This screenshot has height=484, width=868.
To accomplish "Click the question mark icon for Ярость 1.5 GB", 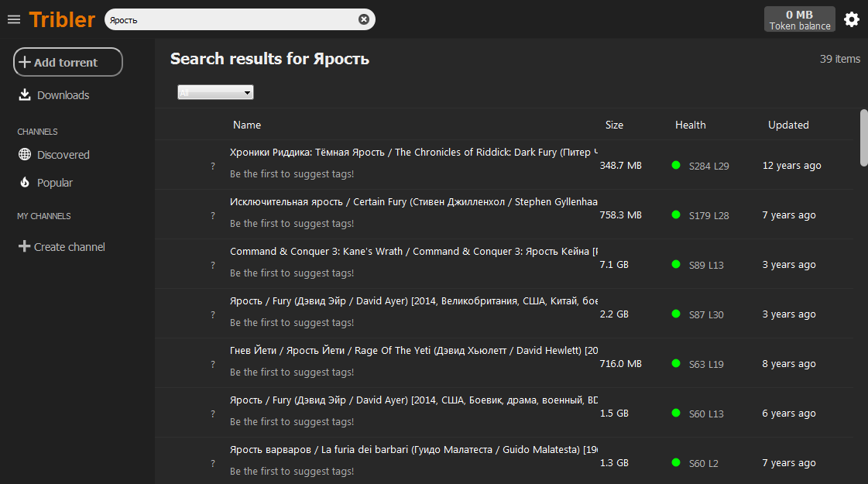I will pos(213,414).
